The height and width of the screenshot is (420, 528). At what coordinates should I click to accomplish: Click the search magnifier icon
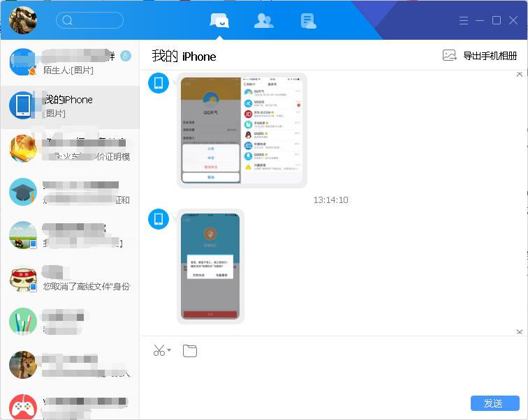tap(67, 20)
